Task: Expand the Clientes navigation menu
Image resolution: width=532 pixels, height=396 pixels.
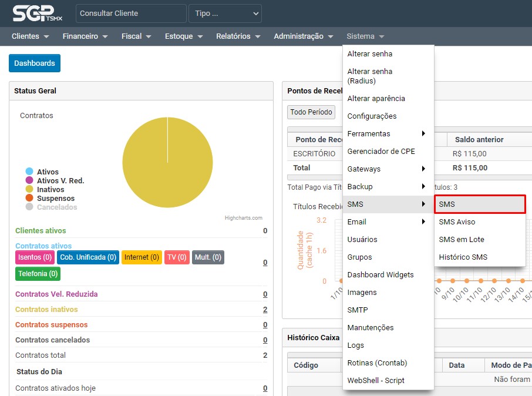Action: point(30,36)
